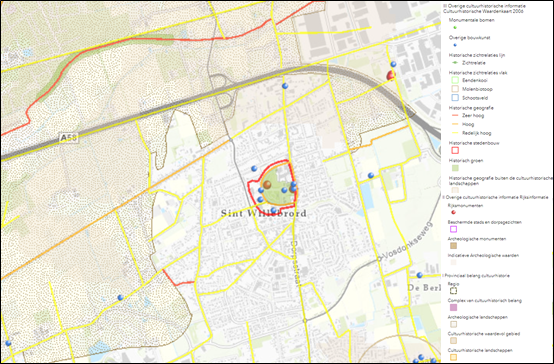Viewport: 554px width, 364px height.
Task: Click the purple Complex van cultuurhistorisch belang swatch
Action: click(453, 307)
